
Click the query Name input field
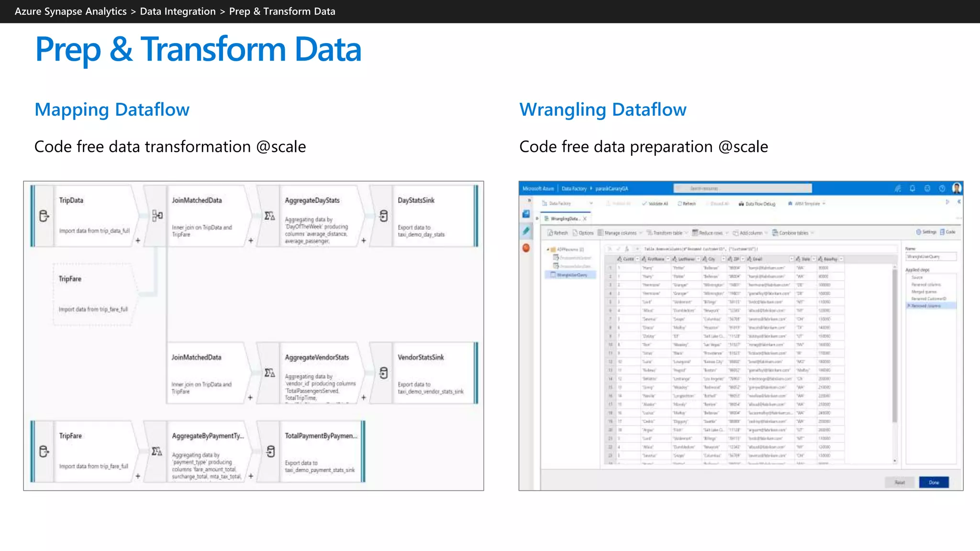(931, 257)
